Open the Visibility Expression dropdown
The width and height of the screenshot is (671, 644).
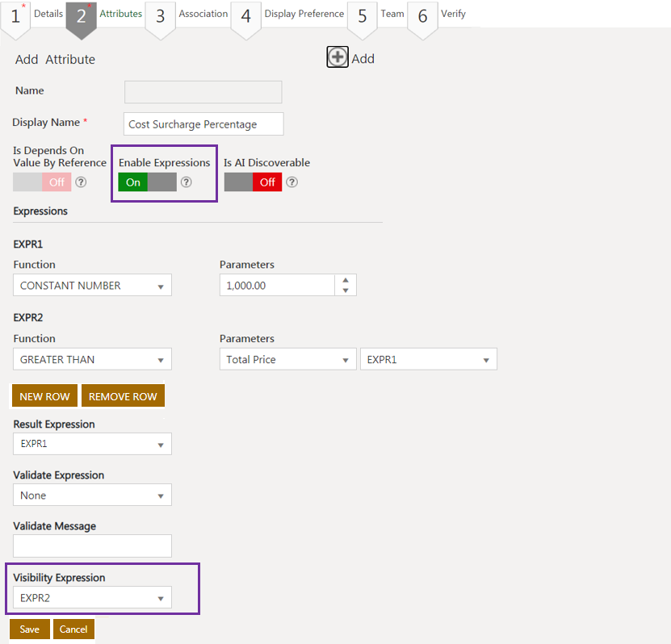point(92,598)
